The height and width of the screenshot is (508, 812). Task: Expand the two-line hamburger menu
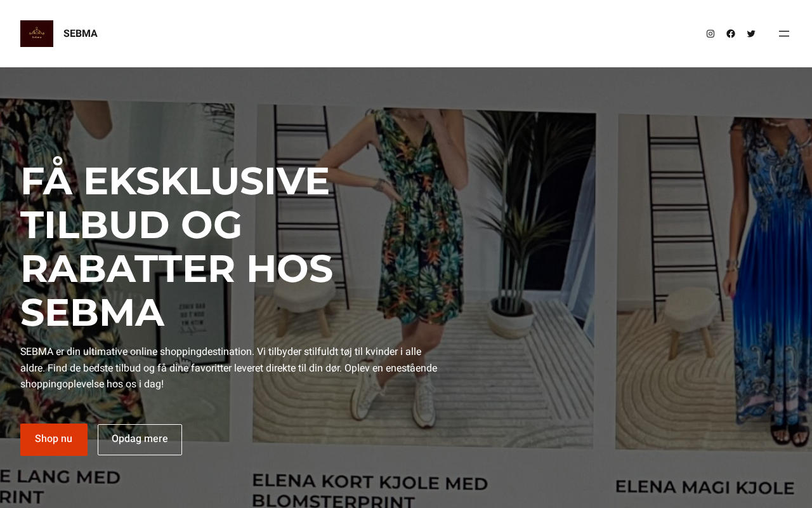click(784, 34)
